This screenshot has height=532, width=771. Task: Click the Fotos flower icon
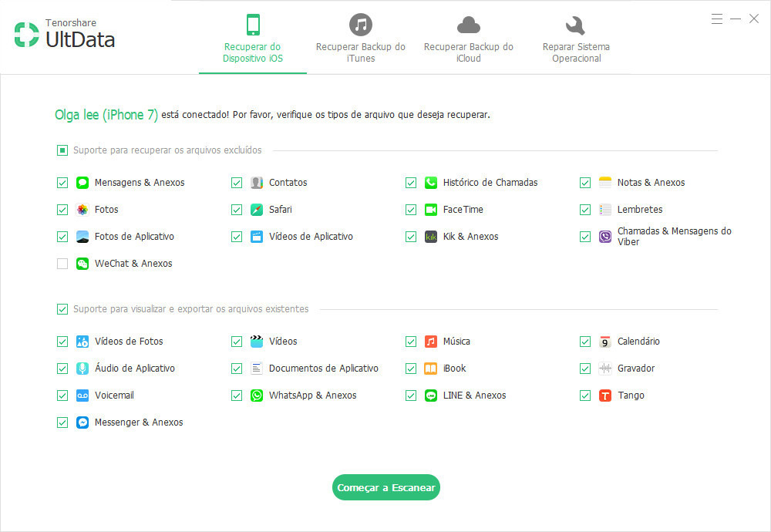coord(82,210)
